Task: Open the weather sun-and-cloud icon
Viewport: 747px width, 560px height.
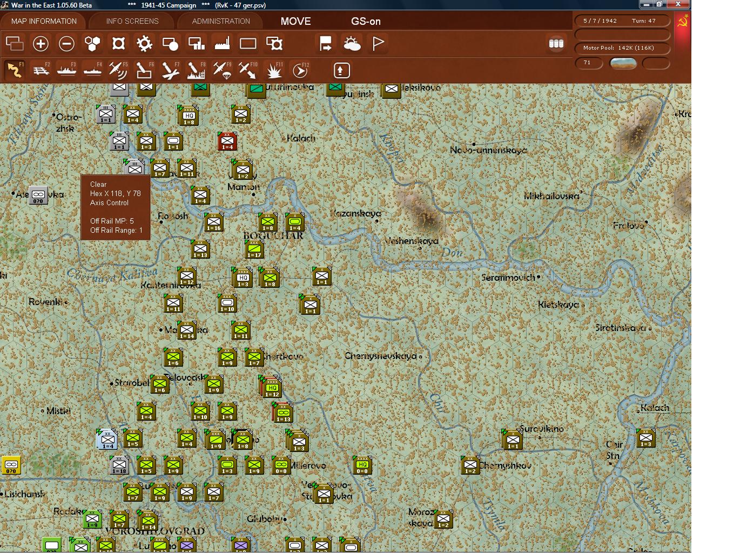Action: tap(352, 43)
